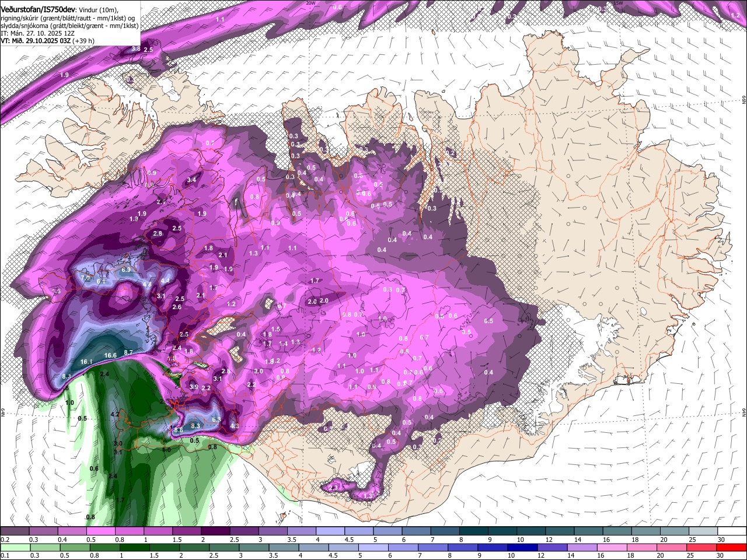
Task: Select top legend swatch between 4 and 4.5
Action: pos(330,531)
